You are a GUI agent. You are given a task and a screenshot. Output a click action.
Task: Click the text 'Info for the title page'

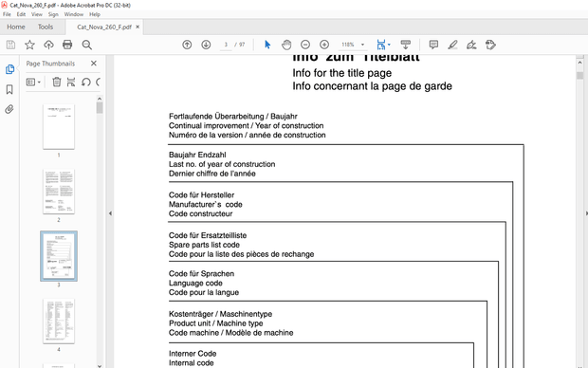coord(342,73)
